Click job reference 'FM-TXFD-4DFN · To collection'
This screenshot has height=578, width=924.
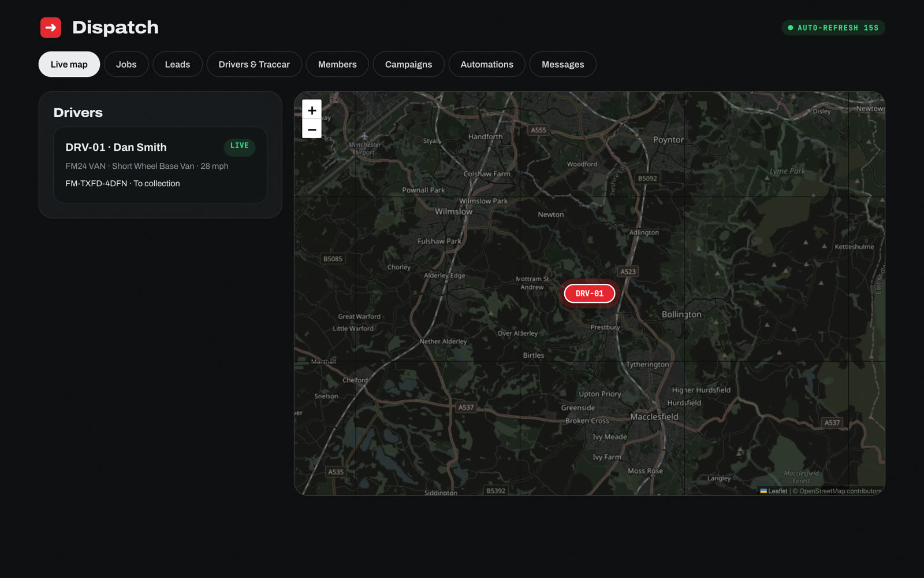click(122, 183)
